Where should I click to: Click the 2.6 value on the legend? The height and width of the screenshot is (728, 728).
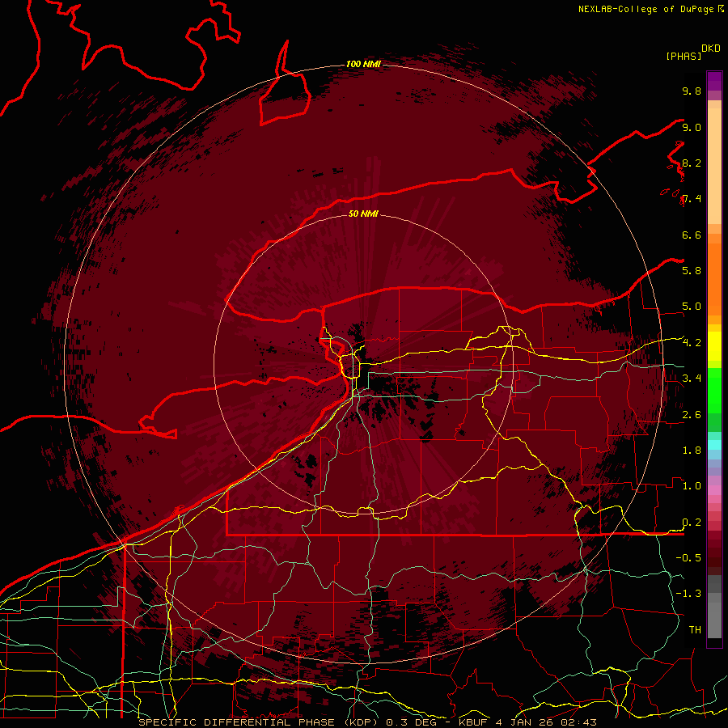[692, 415]
